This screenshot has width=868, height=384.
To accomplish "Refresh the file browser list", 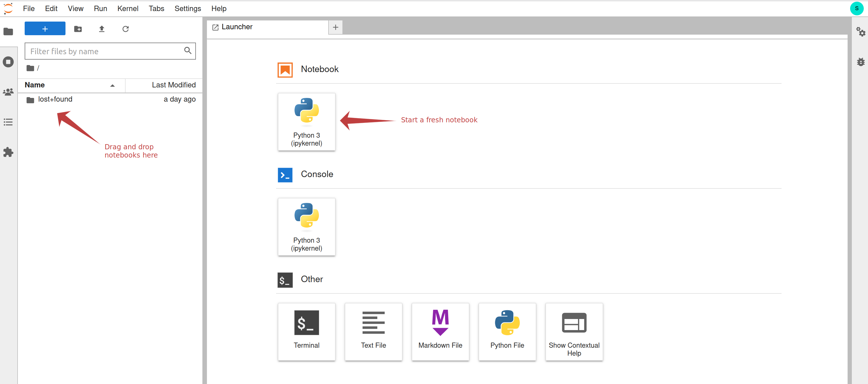I will [x=125, y=29].
